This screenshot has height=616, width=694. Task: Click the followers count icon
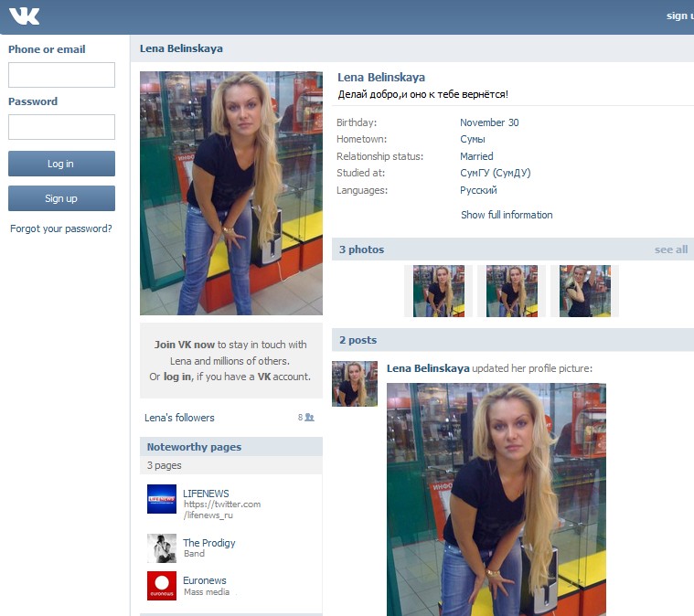tap(306, 418)
